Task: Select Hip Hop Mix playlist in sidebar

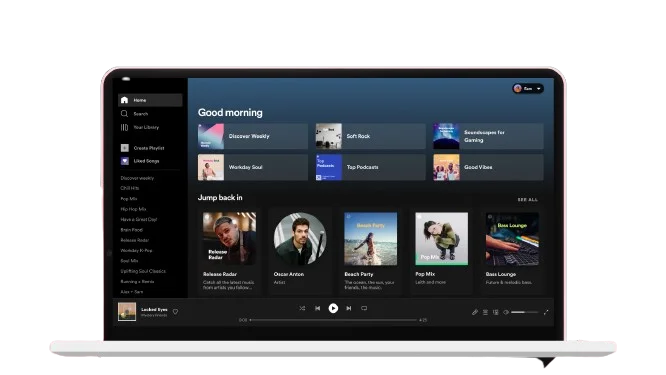Action: tap(133, 209)
